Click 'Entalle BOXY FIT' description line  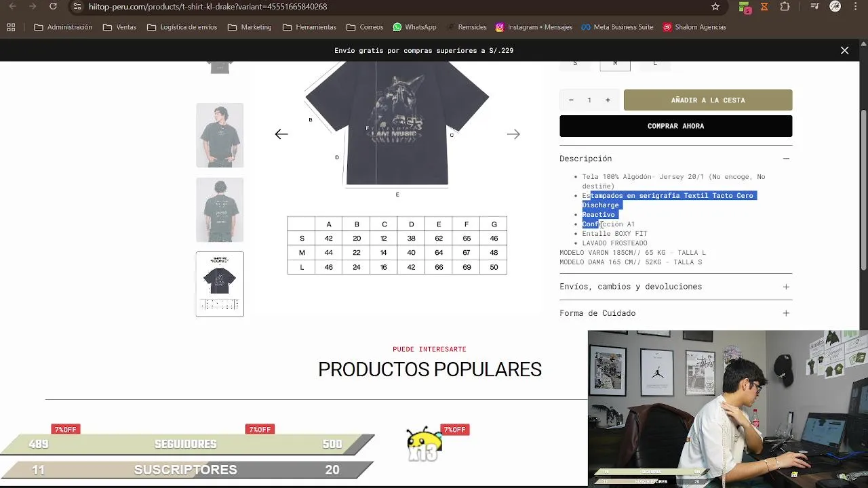click(614, 234)
